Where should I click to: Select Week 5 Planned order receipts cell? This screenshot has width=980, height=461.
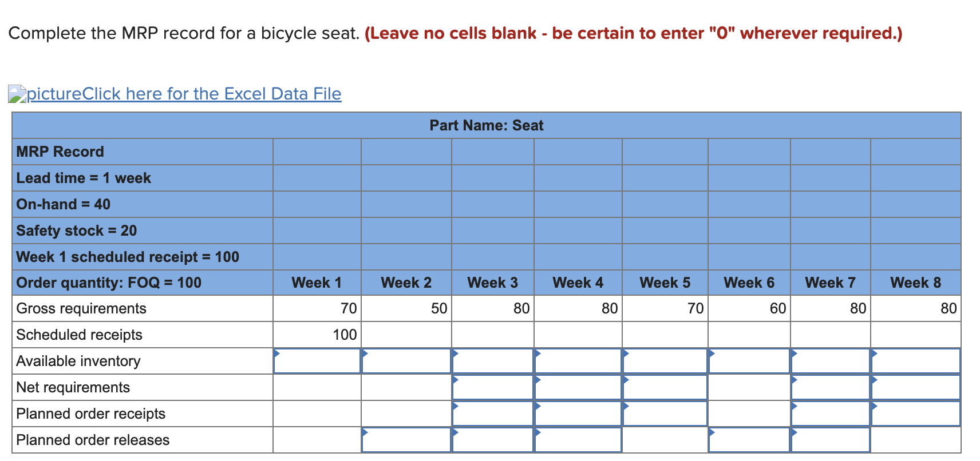click(x=665, y=414)
